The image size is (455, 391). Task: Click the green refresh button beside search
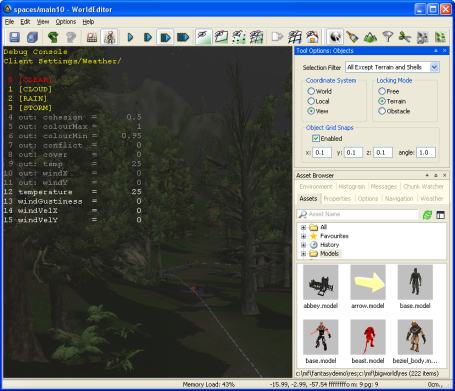pyautogui.click(x=427, y=215)
